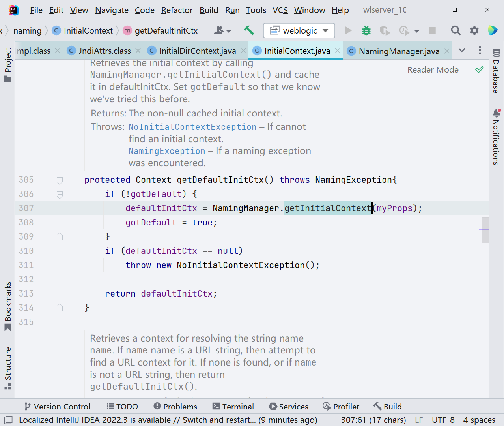The height and width of the screenshot is (426, 504).
Task: Open the Tools menu
Action: coord(256,10)
